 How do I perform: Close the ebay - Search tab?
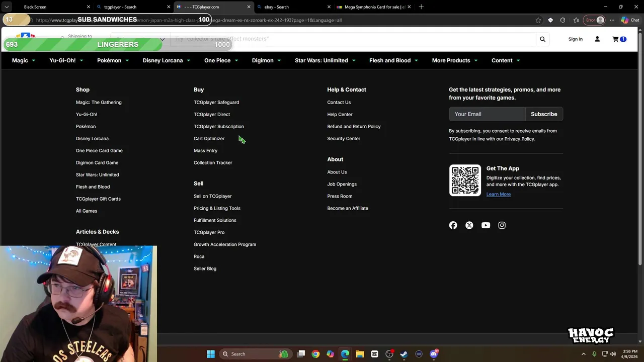(329, 7)
